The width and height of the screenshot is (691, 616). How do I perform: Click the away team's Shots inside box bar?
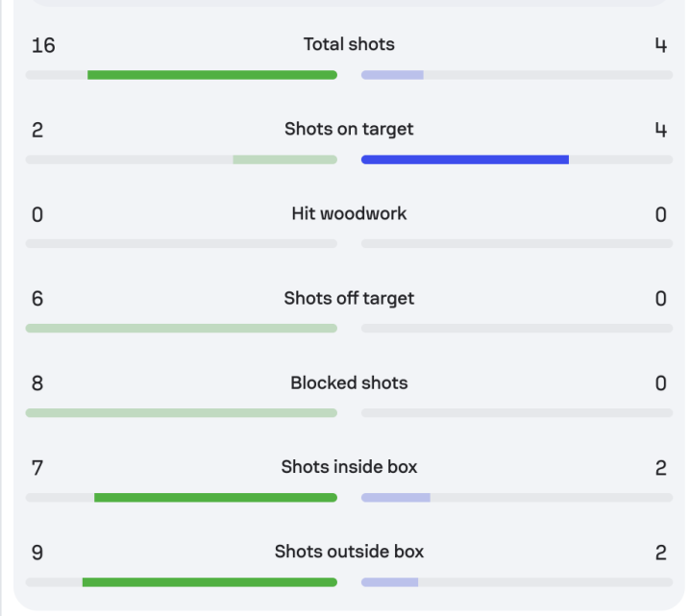(x=395, y=498)
